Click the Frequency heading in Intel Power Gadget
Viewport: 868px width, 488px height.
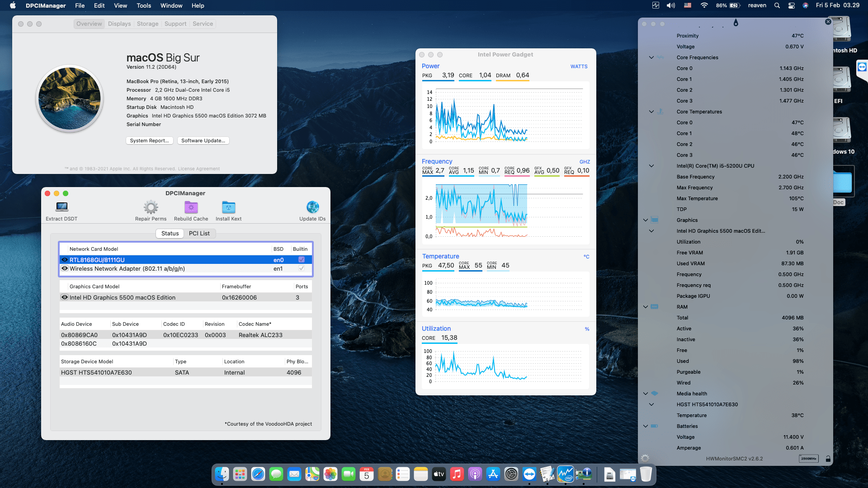click(x=437, y=161)
